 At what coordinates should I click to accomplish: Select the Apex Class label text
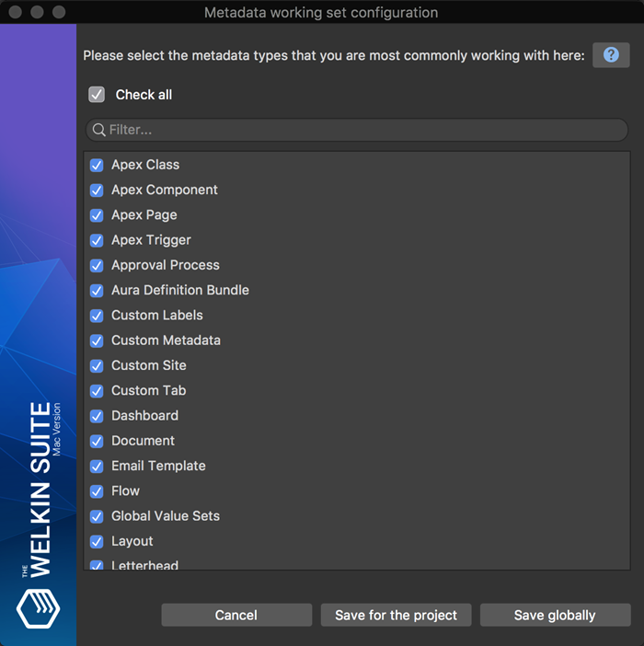(145, 165)
